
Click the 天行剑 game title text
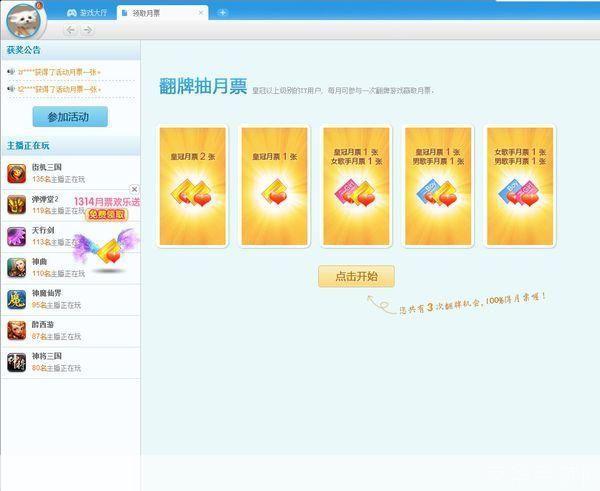click(x=43, y=230)
